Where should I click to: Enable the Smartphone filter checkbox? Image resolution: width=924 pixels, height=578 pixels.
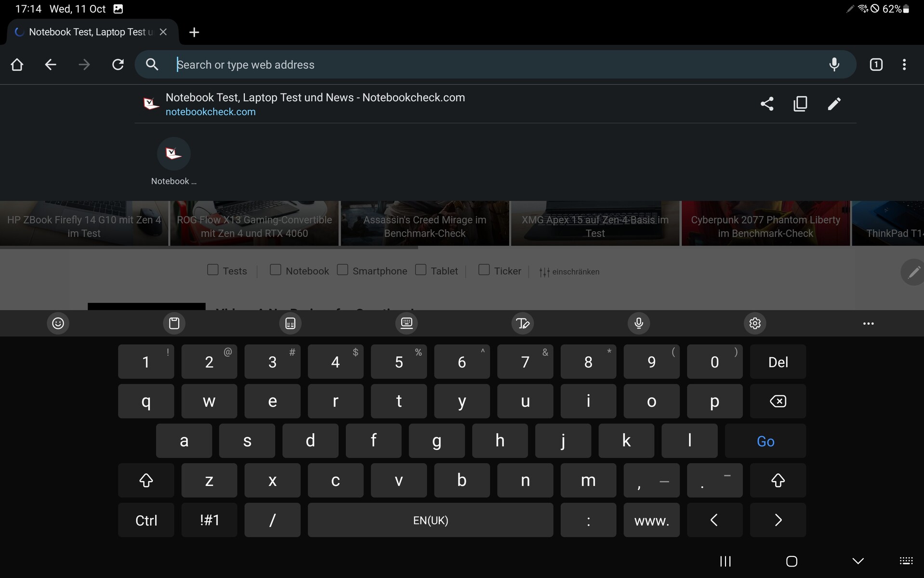click(x=343, y=270)
